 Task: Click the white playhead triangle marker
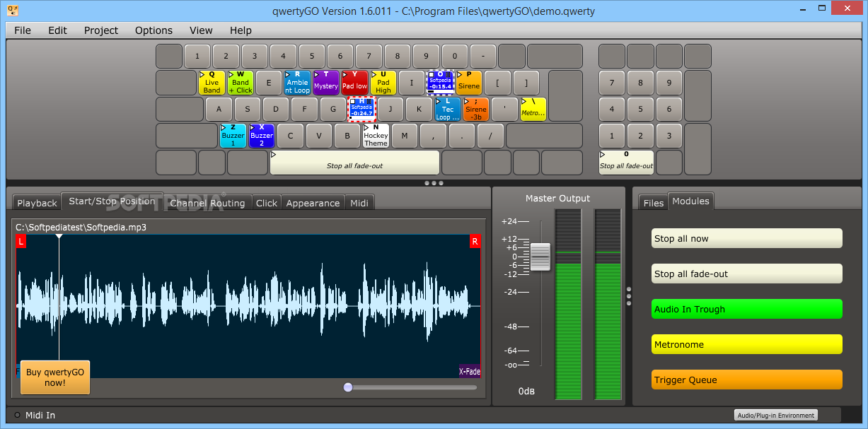[x=59, y=237]
